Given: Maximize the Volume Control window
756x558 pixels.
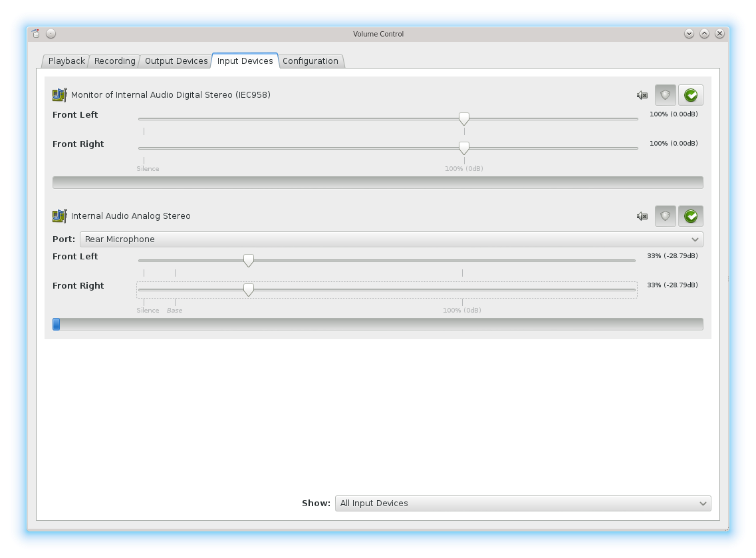Looking at the screenshot, I should click(704, 33).
